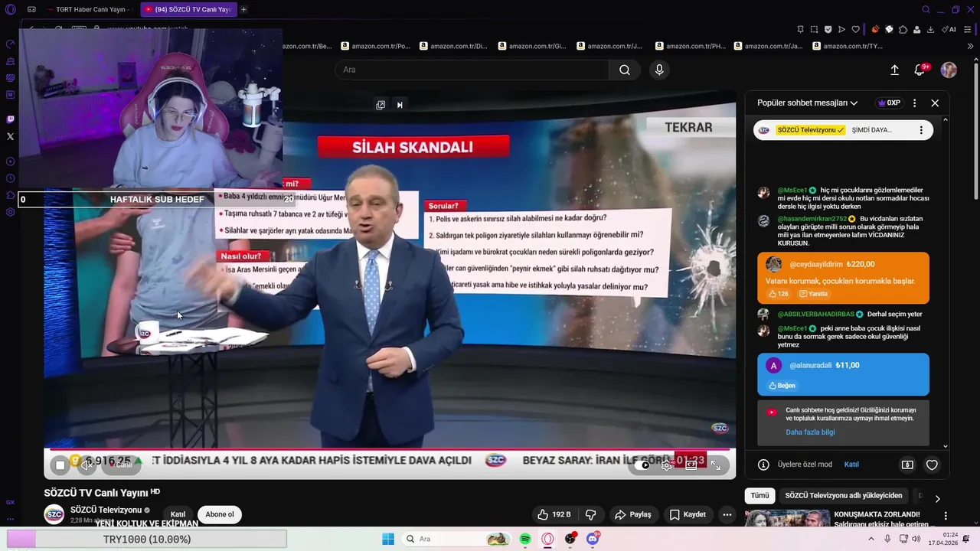980x551 pixels.
Task: Open video player settings gear
Action: [x=667, y=465]
